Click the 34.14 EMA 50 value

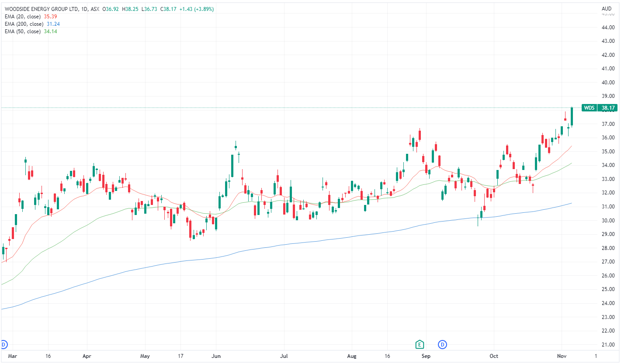point(51,31)
